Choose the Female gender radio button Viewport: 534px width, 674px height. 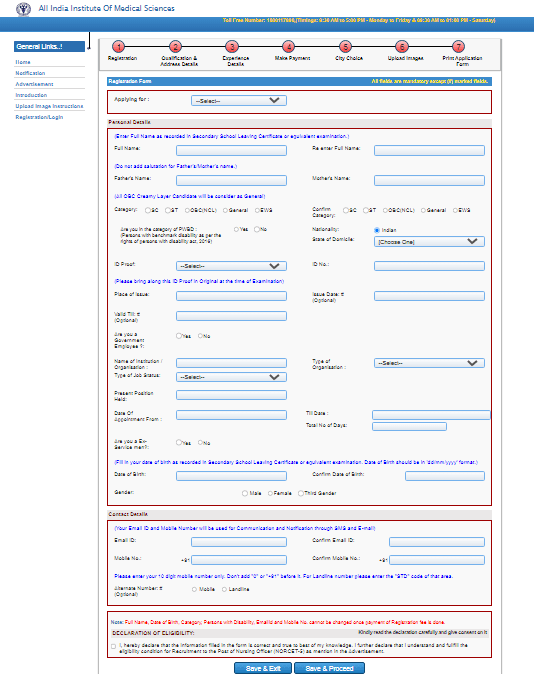coord(270,493)
